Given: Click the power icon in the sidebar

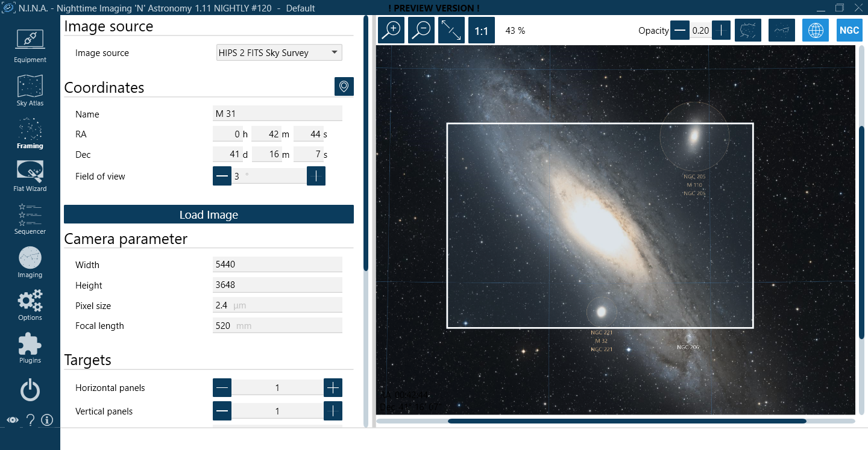Looking at the screenshot, I should coord(30,390).
